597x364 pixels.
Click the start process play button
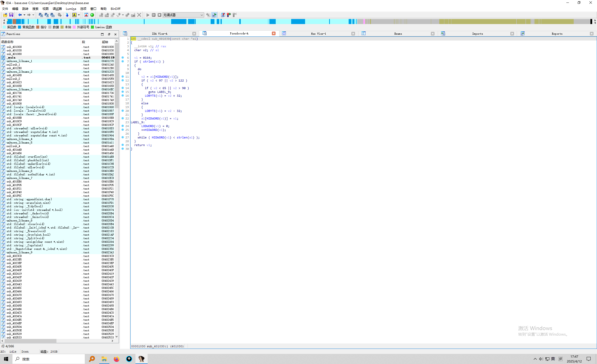(148, 15)
